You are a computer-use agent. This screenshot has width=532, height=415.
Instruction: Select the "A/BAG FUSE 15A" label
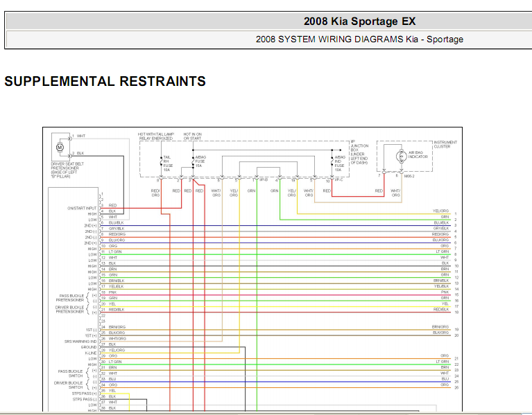(x=200, y=161)
